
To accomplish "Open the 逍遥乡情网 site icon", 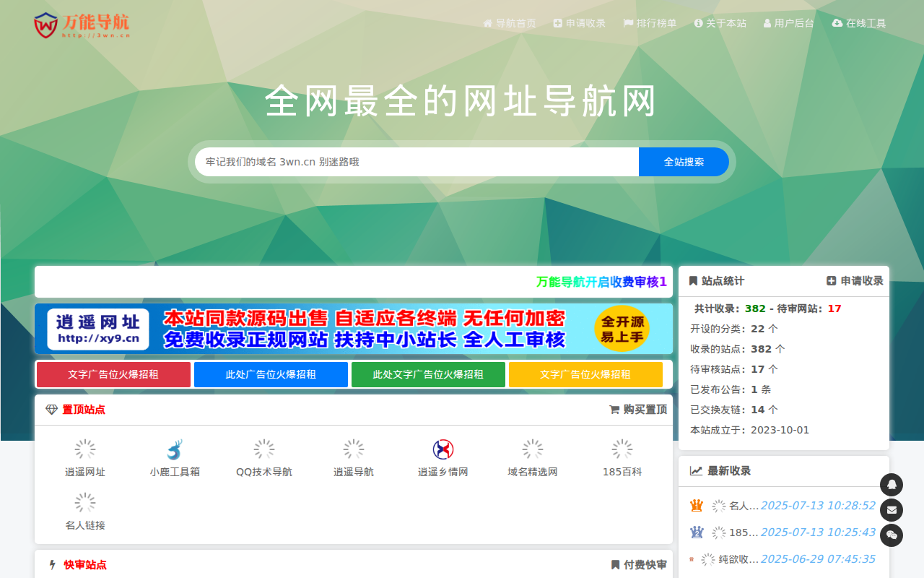I will coord(443,449).
